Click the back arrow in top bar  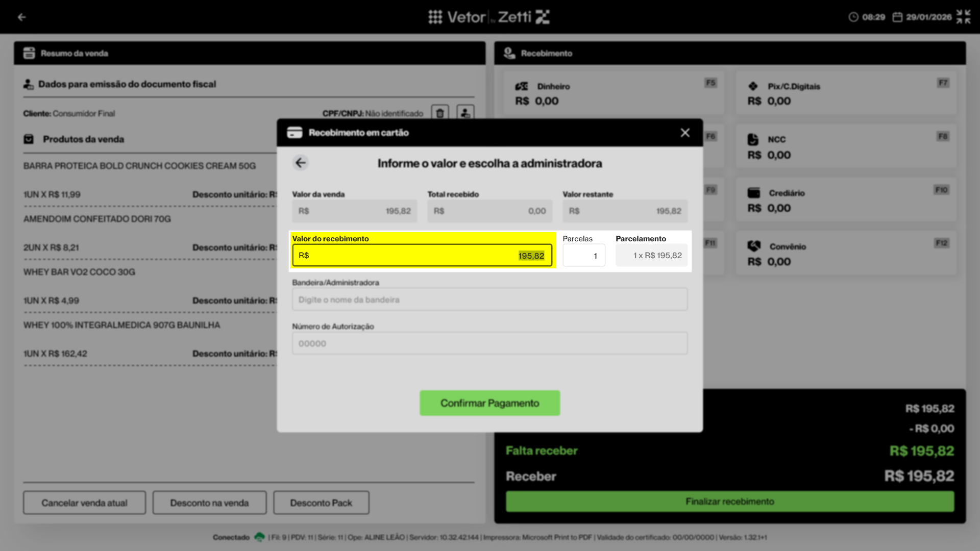(x=21, y=17)
